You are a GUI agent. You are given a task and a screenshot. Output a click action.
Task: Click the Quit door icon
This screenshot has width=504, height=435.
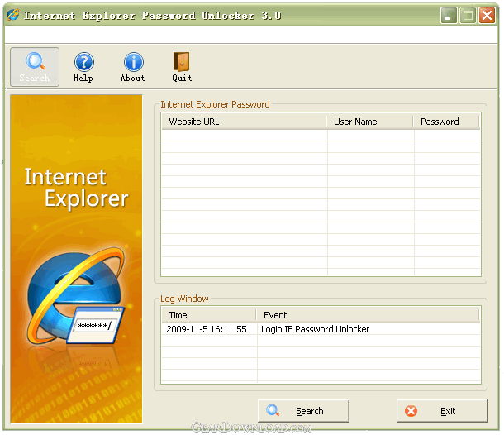[182, 67]
